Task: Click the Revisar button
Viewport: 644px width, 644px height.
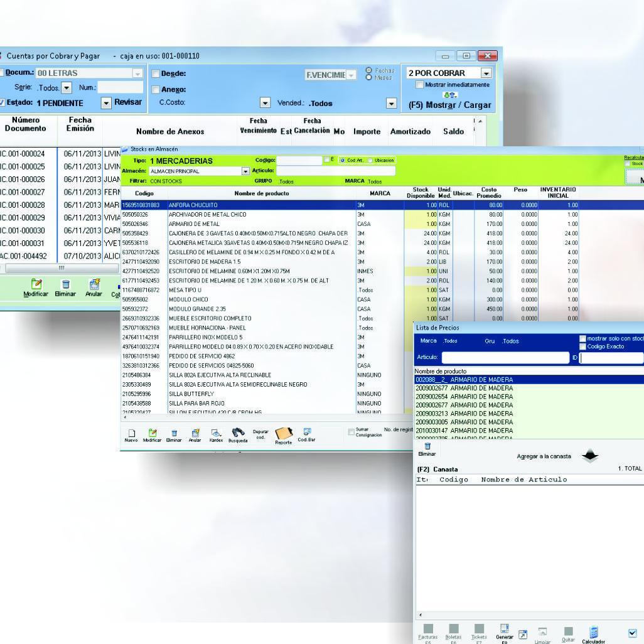Action: click(127, 102)
